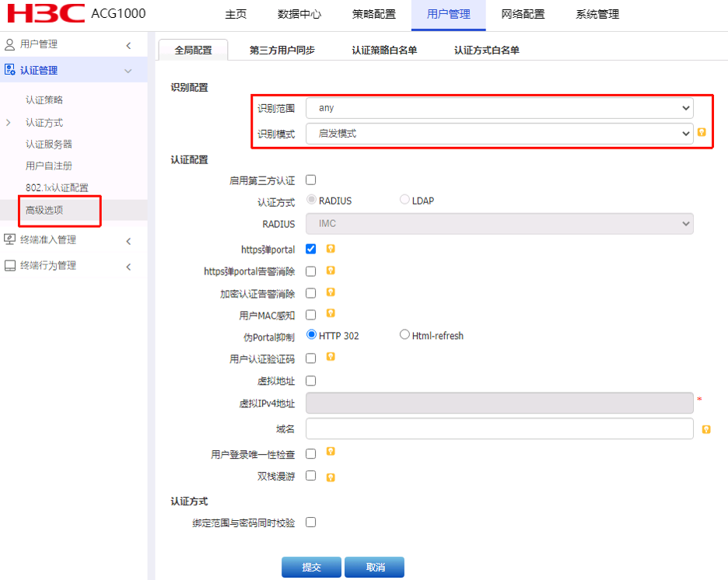Click help icon next to 双栈漫游

[x=331, y=477]
